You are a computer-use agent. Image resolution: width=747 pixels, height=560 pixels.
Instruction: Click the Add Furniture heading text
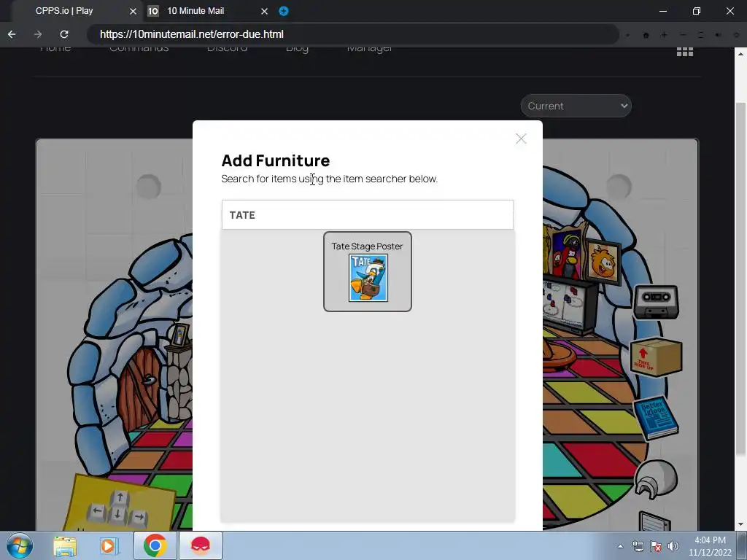[275, 161]
